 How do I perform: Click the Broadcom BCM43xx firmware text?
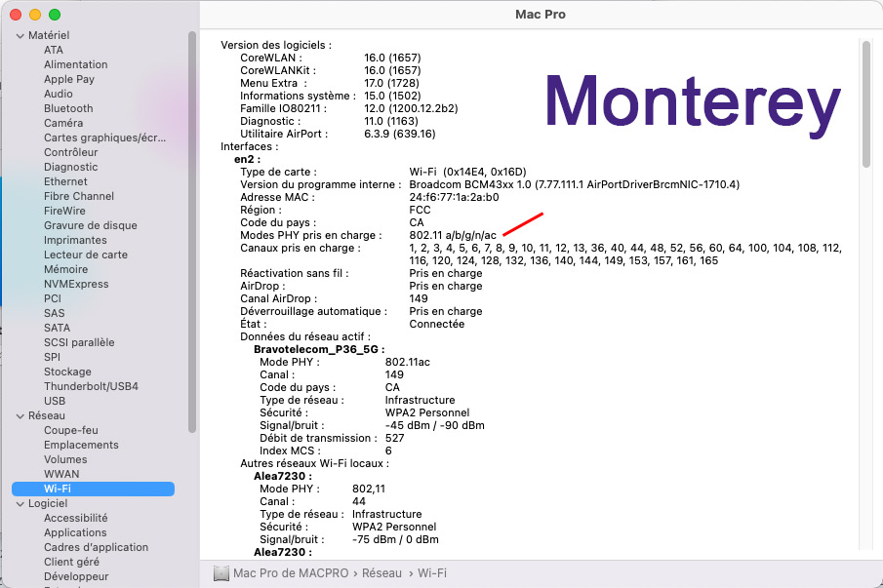pos(575,184)
